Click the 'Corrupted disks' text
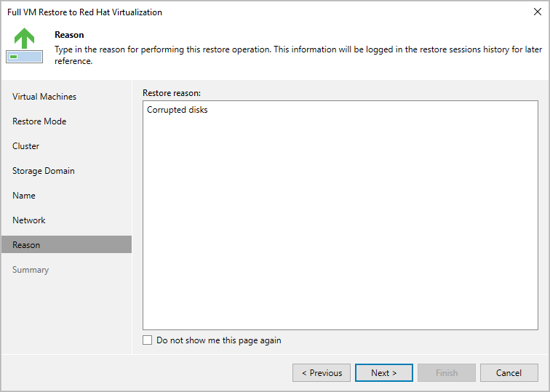Screen dimensions: 550x392 tap(177, 110)
